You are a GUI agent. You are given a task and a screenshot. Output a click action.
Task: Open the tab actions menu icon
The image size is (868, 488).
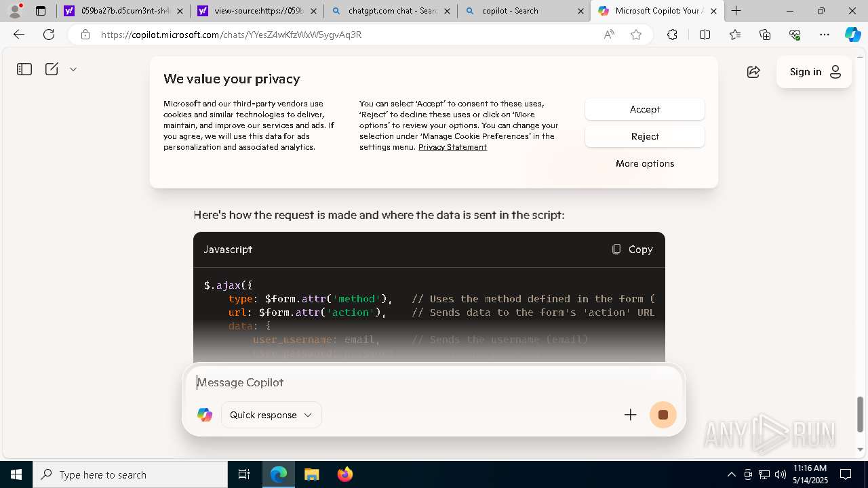pyautogui.click(x=41, y=11)
